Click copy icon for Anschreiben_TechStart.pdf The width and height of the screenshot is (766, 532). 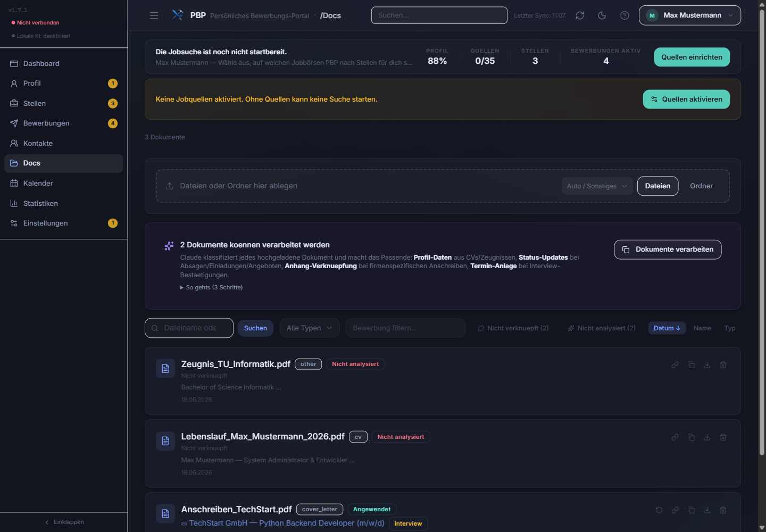pos(691,510)
